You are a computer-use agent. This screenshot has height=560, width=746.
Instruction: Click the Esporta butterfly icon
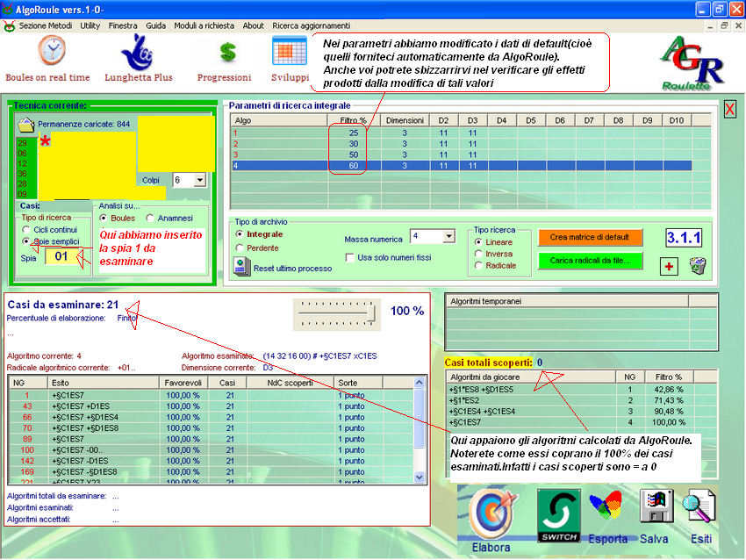pyautogui.click(x=606, y=506)
